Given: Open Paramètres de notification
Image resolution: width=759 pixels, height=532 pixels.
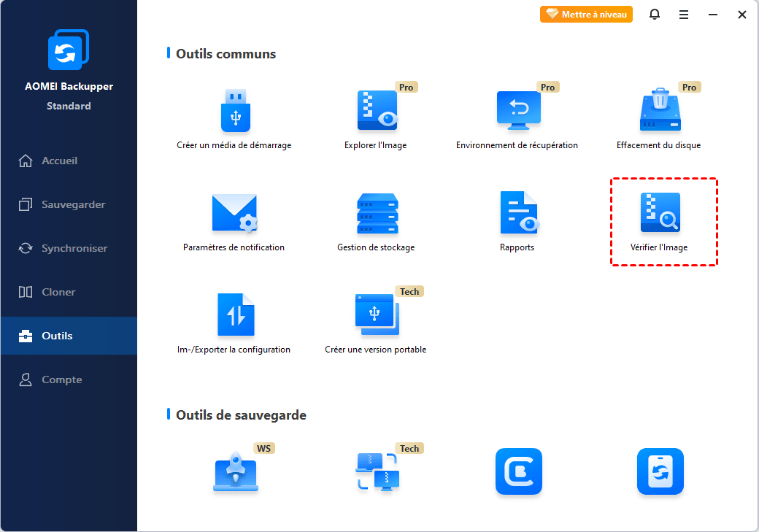Looking at the screenshot, I should (x=234, y=222).
